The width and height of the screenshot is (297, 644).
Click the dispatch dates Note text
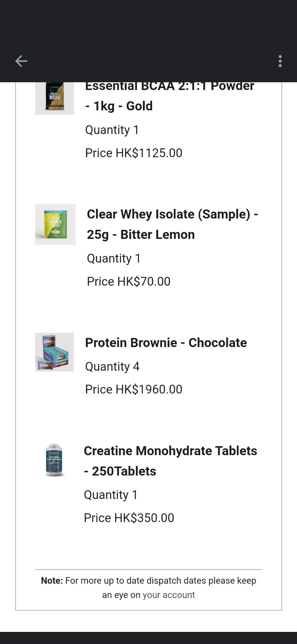(148, 588)
